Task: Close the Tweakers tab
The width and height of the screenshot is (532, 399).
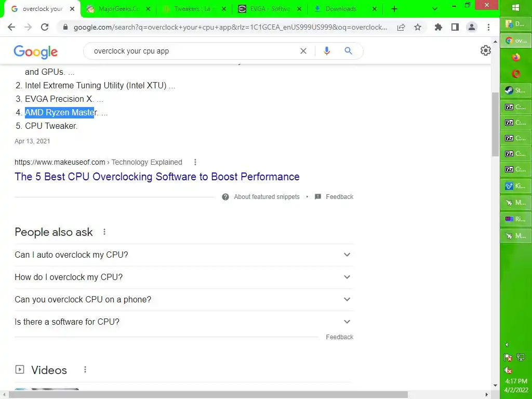Action: pos(223,9)
